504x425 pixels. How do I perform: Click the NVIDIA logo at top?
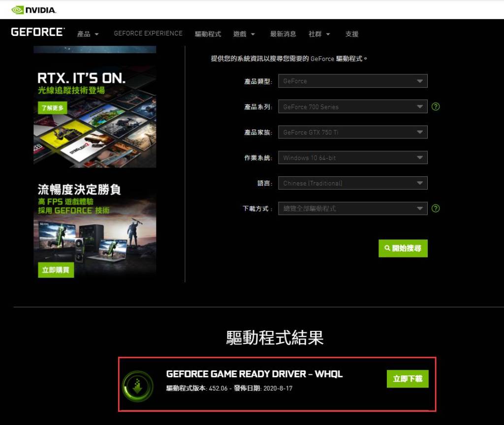point(34,10)
